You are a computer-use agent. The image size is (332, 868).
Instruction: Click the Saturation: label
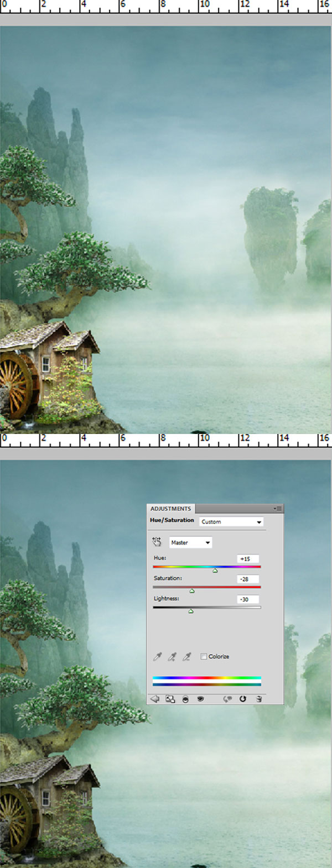tap(168, 578)
